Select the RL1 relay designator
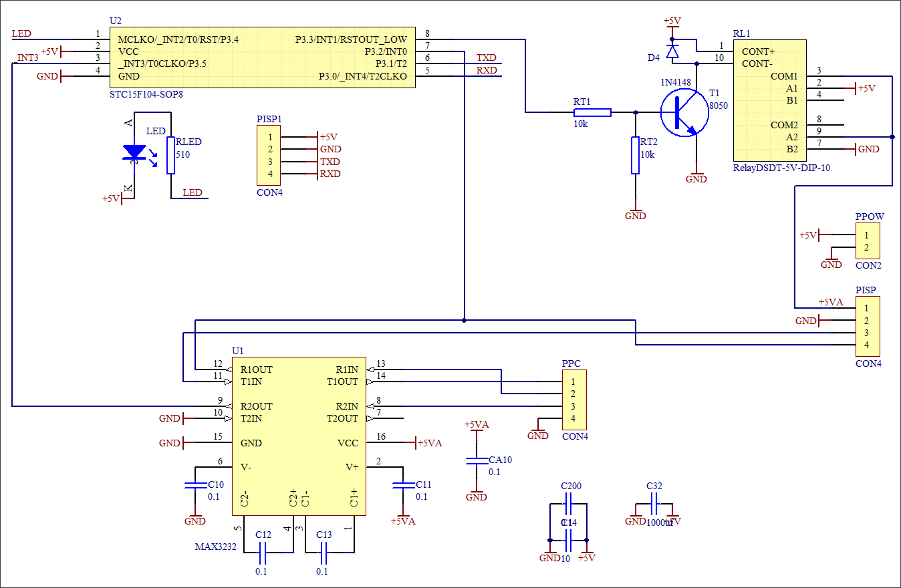Image resolution: width=901 pixels, height=588 pixels. 742,33
